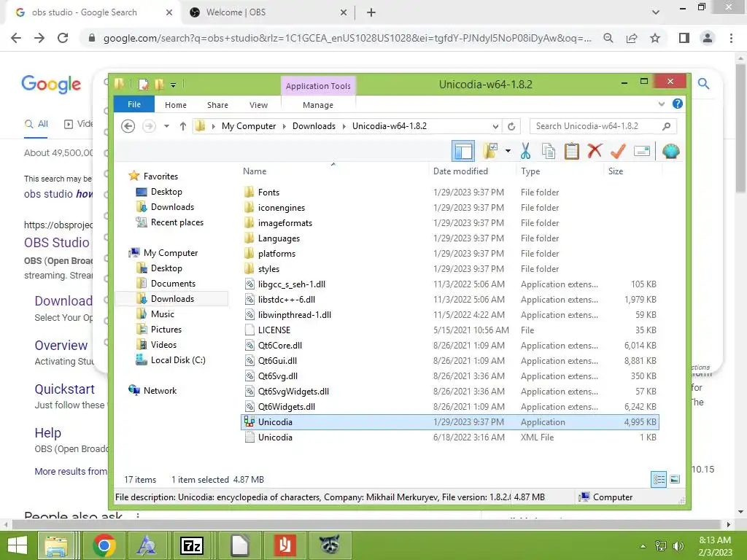This screenshot has width=747, height=560.
Task: Click the red X Delete icon
Action: click(x=595, y=152)
